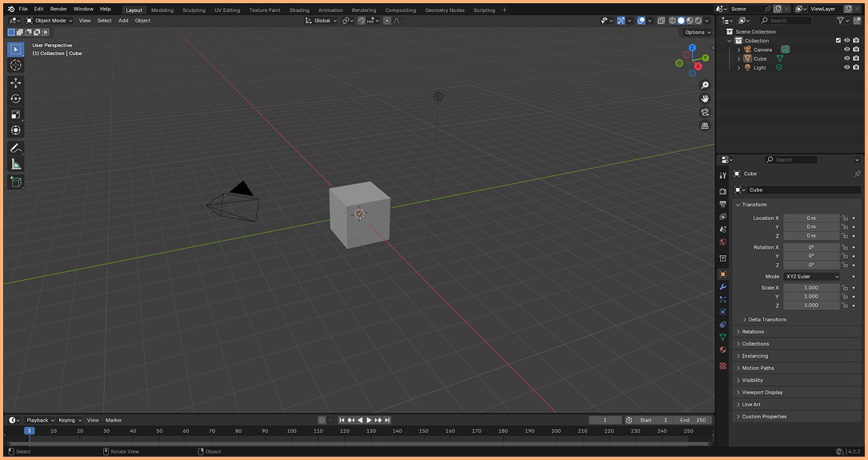
Task: Click the Options button in viewport header
Action: 697,32
